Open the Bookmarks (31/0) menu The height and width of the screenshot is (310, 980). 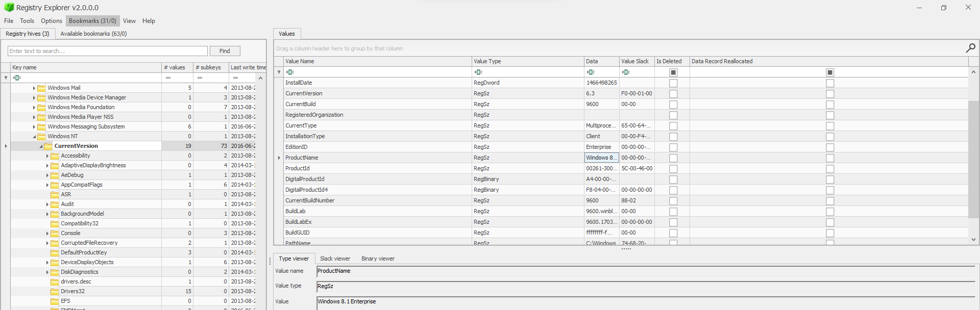[92, 21]
